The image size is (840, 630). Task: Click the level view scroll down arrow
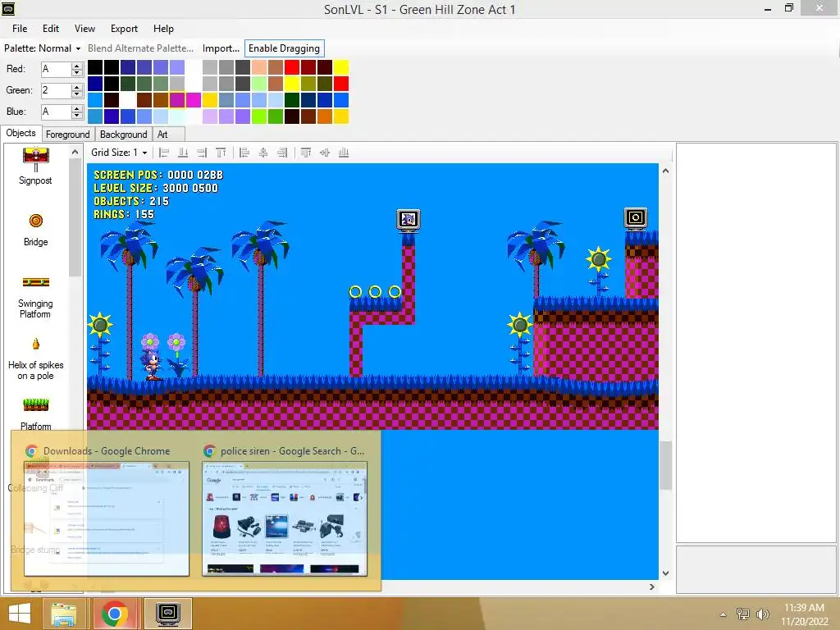[665, 573]
